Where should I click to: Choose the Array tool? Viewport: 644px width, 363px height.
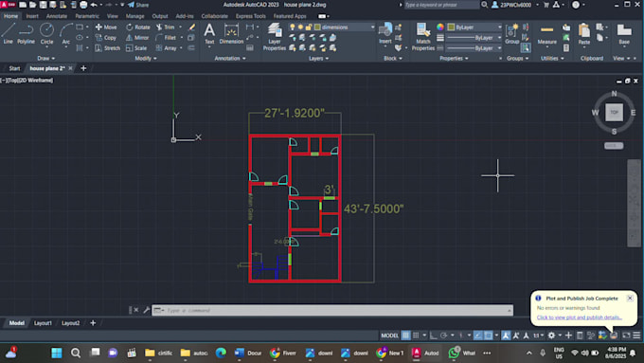pyautogui.click(x=167, y=48)
